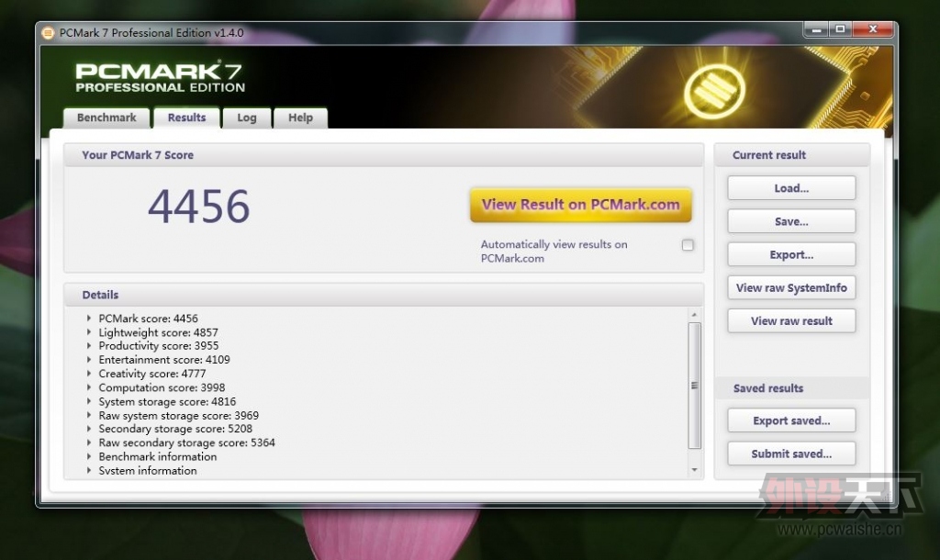Enable automatically view results on PCMark.com
This screenshot has width=940, height=560.
coord(688,244)
